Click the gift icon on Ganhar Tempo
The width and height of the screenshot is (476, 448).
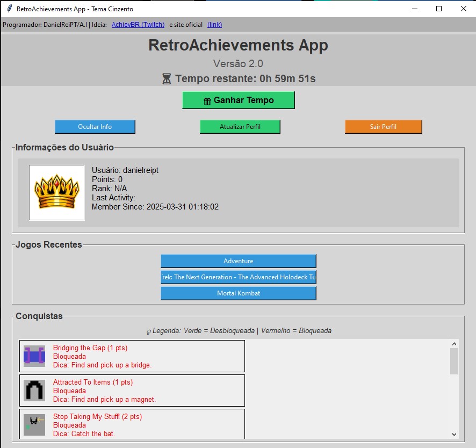click(x=207, y=101)
